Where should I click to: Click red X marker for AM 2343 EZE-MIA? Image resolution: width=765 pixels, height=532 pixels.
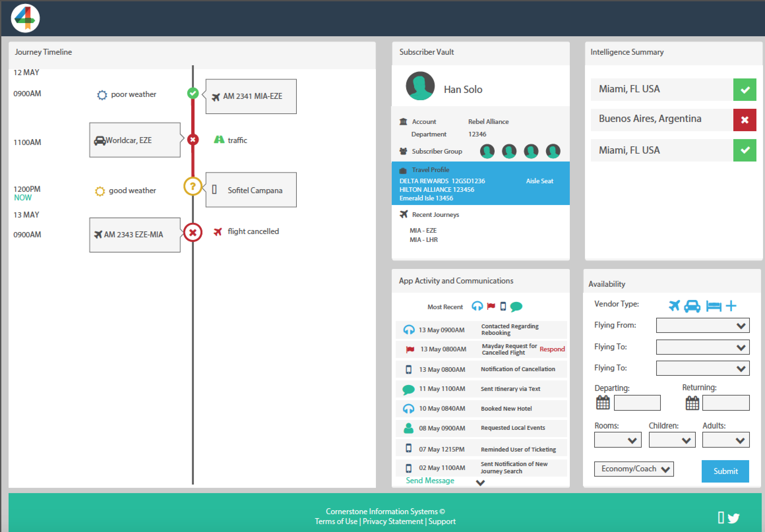193,232
